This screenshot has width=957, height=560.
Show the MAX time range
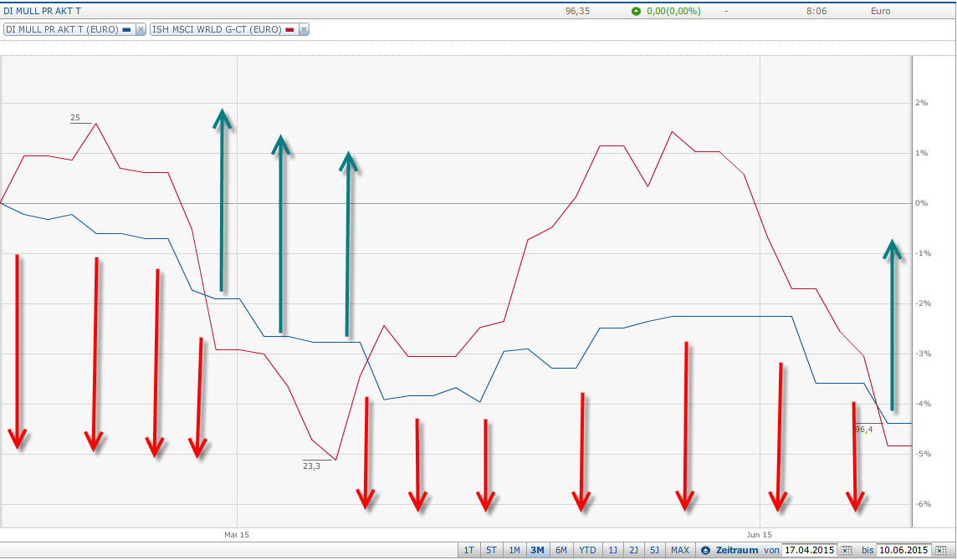coord(680,550)
